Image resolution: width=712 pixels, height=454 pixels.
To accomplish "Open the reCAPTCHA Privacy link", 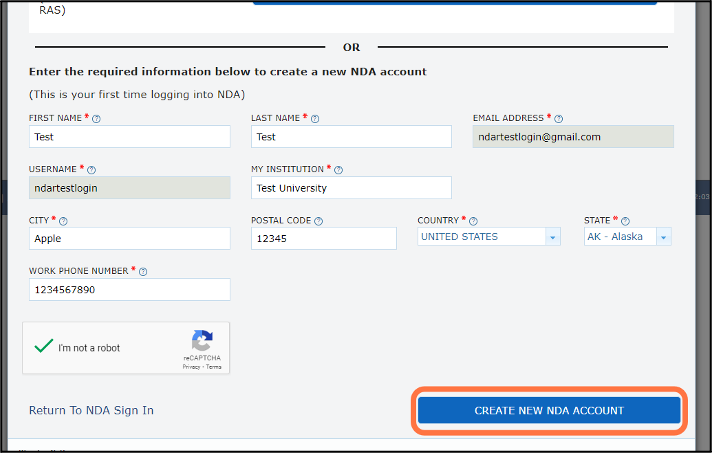I will tap(190, 367).
